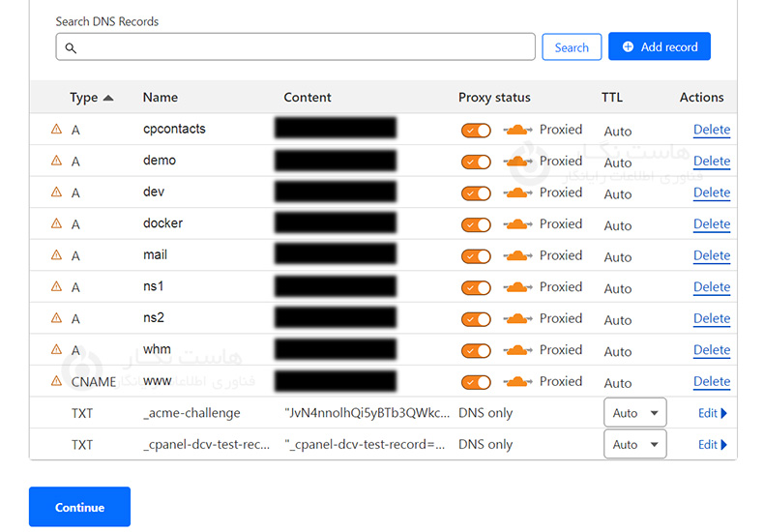Click the warning triangle icon beside cpcontacts record
The height and width of the screenshot is (532, 764).
pos(56,130)
